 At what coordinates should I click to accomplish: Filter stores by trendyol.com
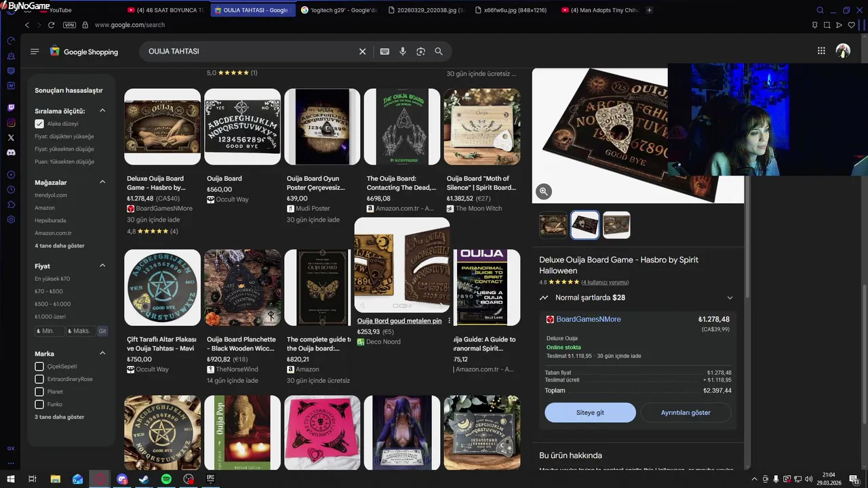point(51,195)
